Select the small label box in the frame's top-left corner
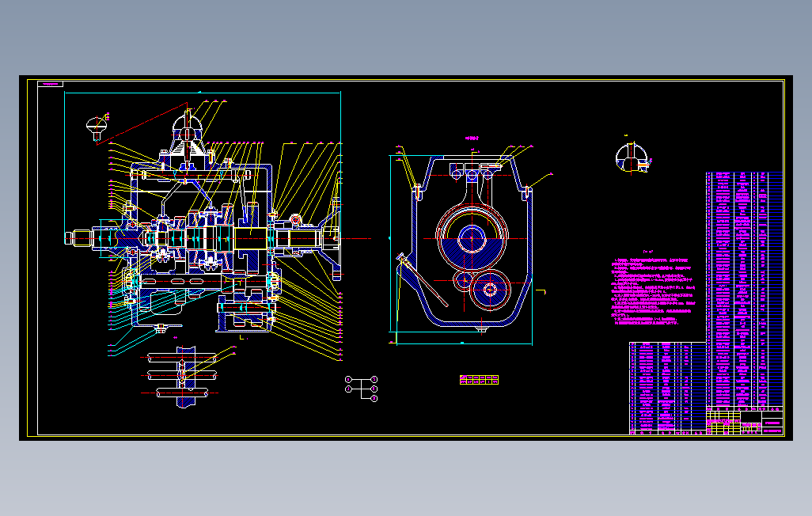 (50, 84)
